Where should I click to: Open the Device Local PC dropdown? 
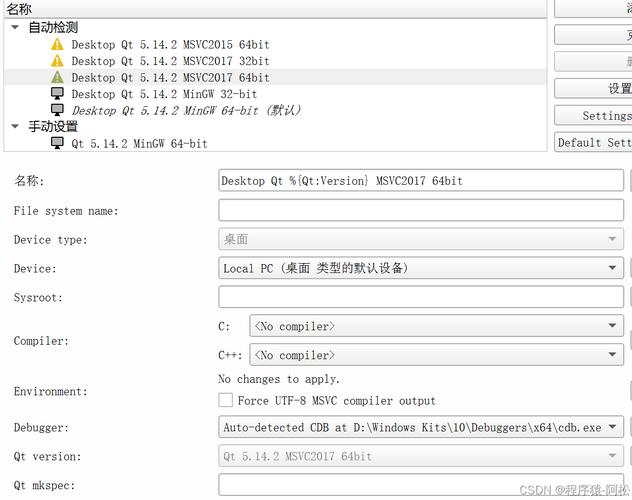[x=421, y=268]
